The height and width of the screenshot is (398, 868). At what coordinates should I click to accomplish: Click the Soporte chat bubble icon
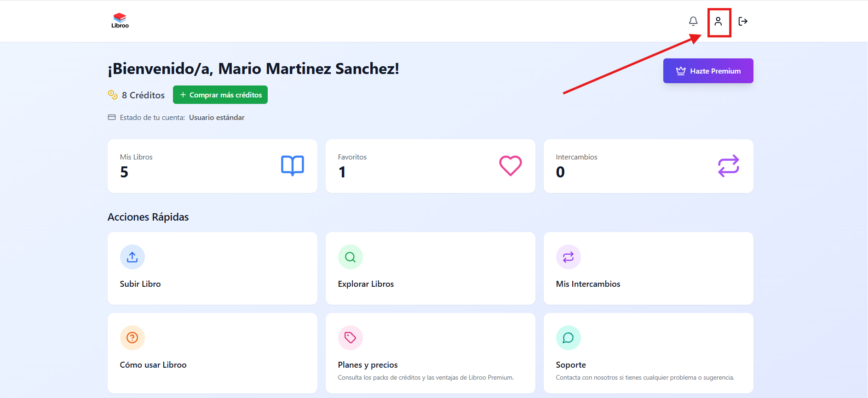pos(569,338)
